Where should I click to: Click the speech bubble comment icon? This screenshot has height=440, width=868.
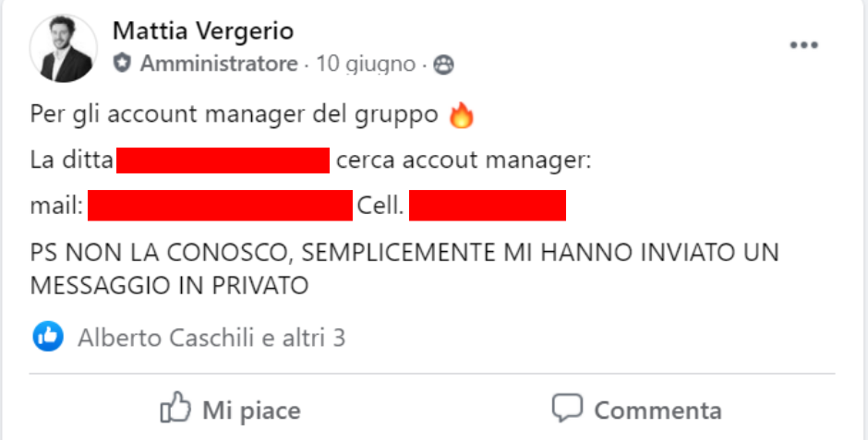tap(567, 408)
